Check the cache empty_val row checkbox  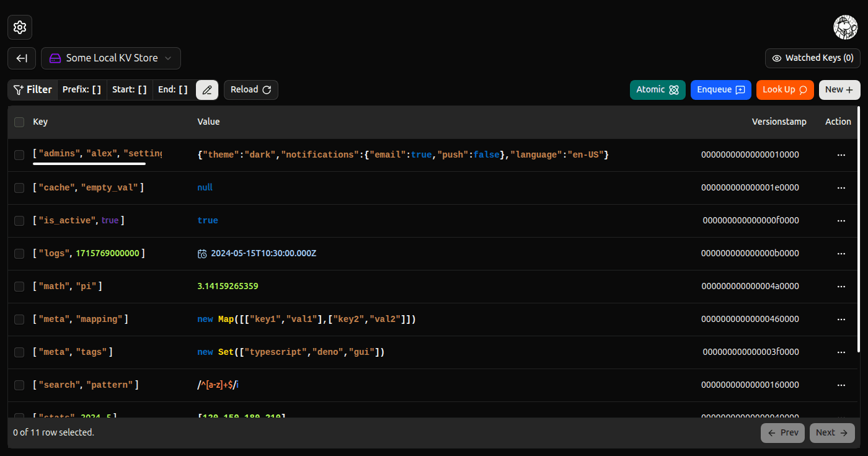(x=19, y=188)
